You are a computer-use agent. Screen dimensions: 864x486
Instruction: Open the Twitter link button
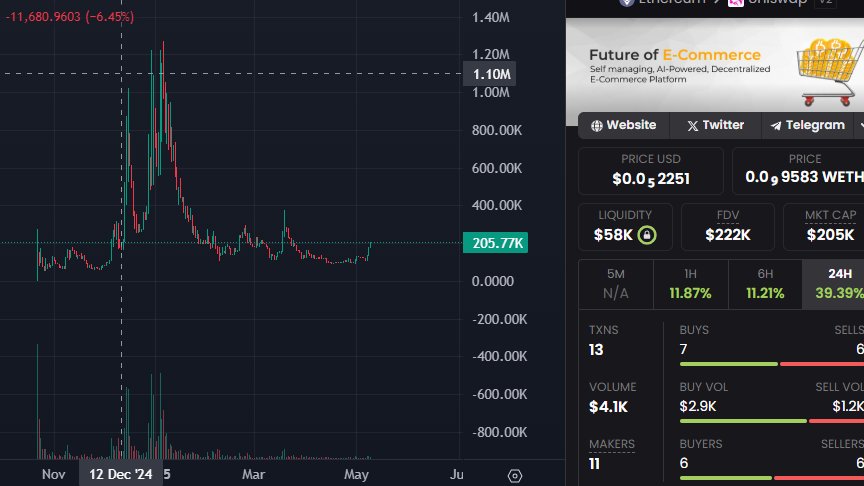pyautogui.click(x=715, y=125)
